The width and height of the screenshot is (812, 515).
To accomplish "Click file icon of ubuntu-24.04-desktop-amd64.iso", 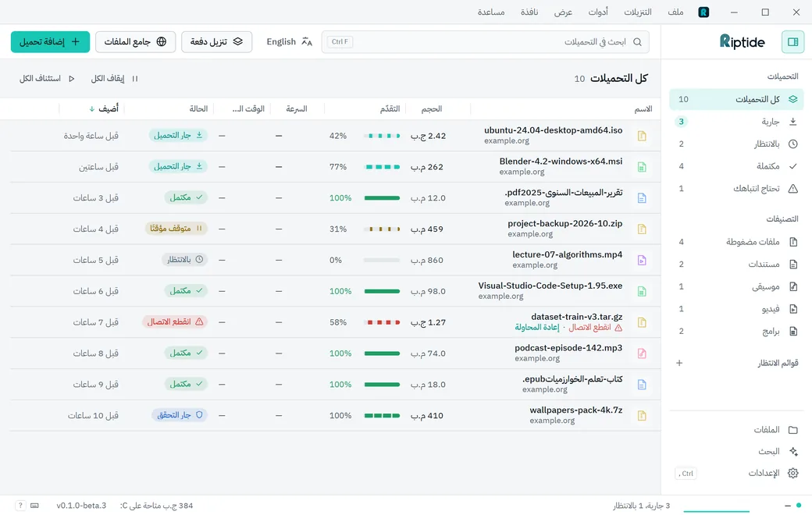I will [x=642, y=136].
